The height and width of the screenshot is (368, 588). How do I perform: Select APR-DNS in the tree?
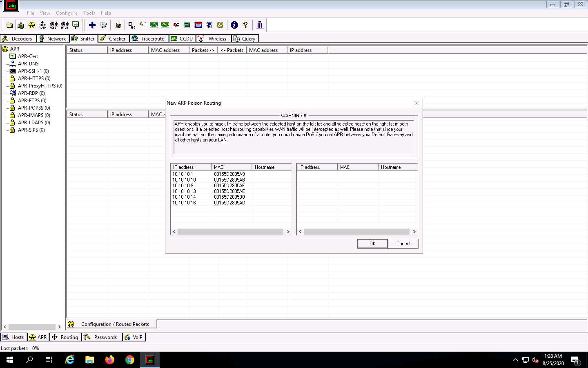pyautogui.click(x=28, y=64)
